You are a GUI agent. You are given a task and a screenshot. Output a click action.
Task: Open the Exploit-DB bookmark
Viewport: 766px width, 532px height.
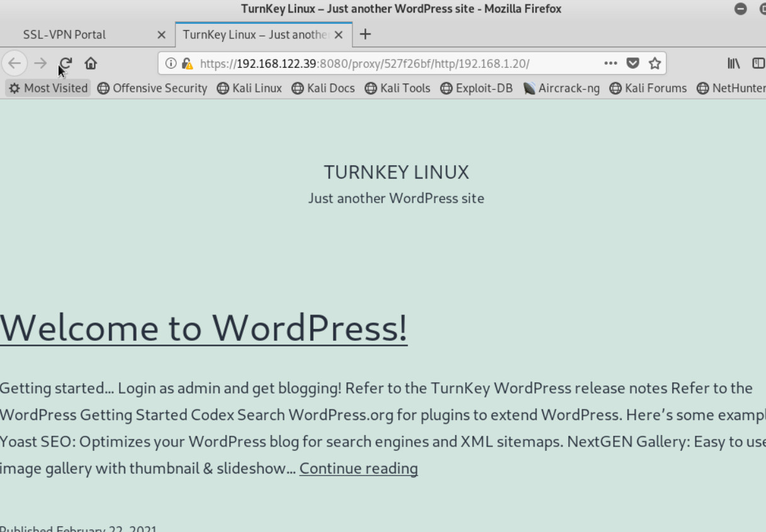[476, 88]
